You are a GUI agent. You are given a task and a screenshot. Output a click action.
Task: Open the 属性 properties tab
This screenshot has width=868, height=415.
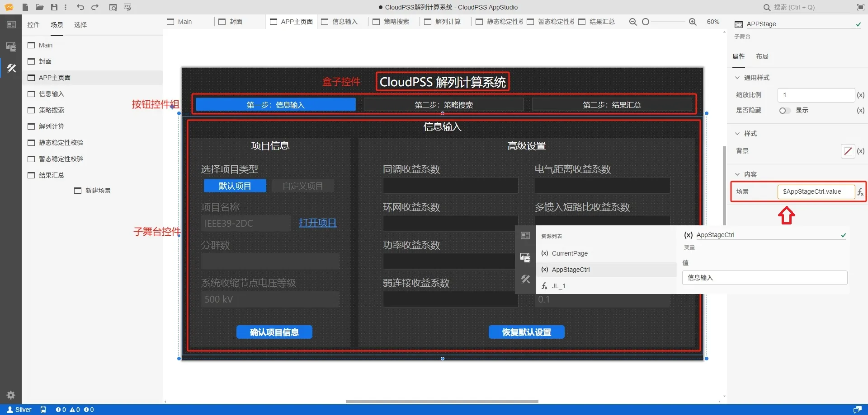pos(739,56)
